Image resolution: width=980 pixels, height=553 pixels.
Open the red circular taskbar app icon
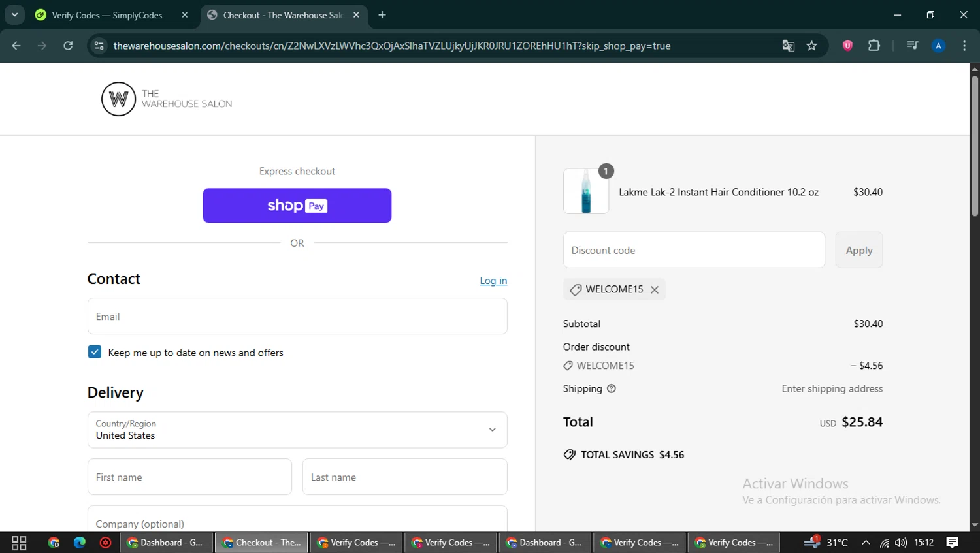tap(105, 543)
